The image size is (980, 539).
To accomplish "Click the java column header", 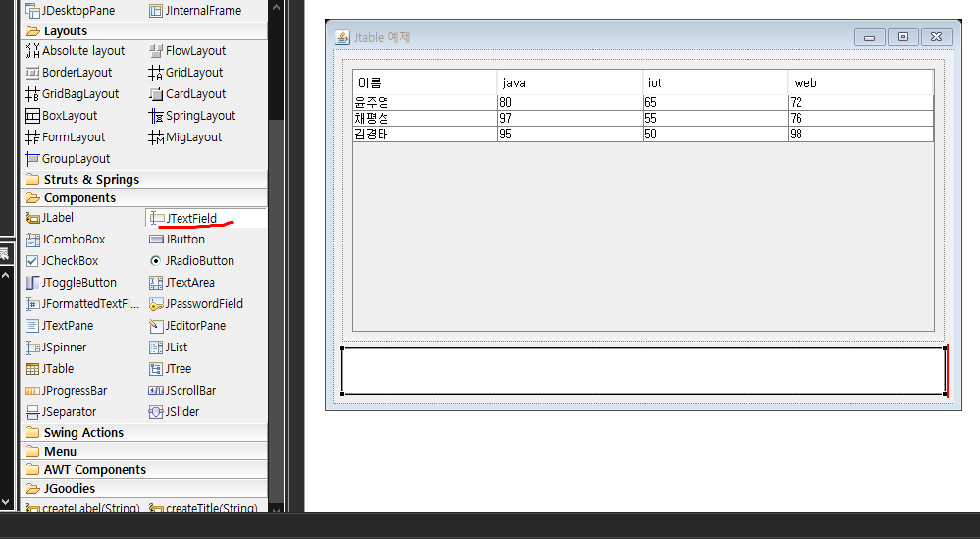I will click(570, 82).
